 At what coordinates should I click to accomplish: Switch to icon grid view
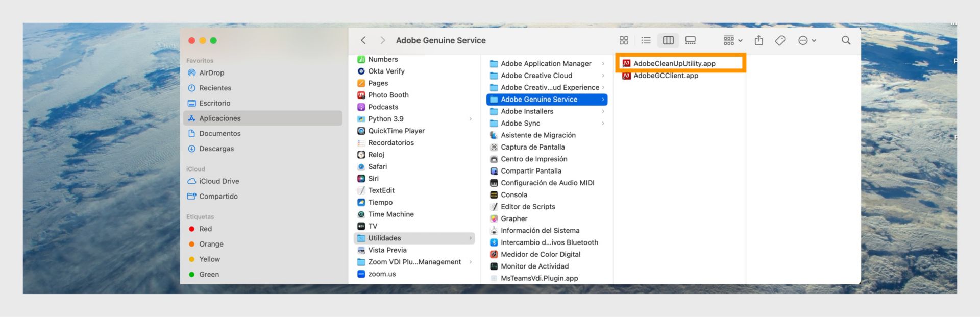pos(624,40)
